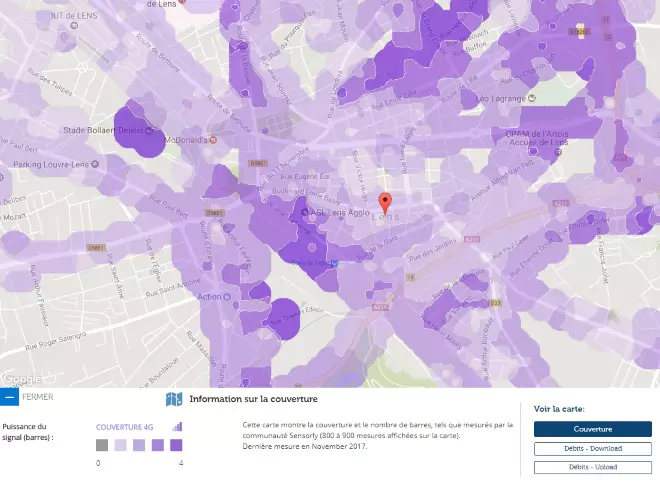Image resolution: width=660 pixels, height=488 pixels.
Task: Click the Action store map marker
Action: tap(227, 296)
